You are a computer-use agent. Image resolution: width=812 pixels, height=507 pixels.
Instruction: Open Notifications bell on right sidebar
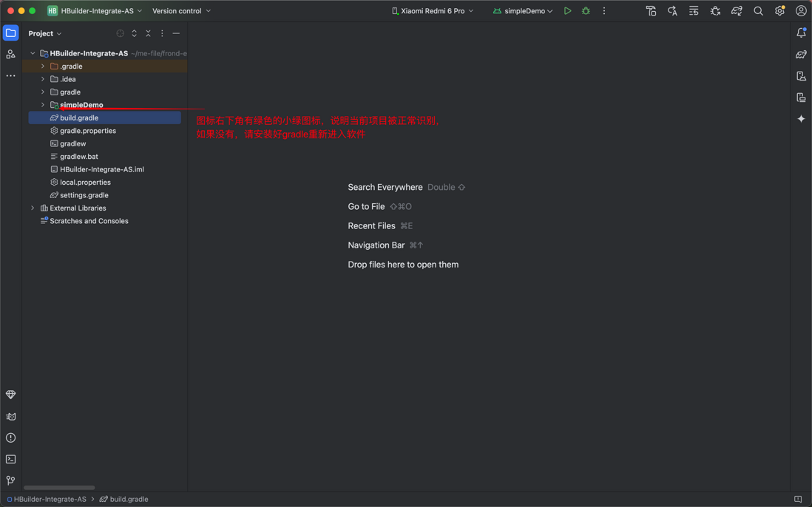(801, 33)
